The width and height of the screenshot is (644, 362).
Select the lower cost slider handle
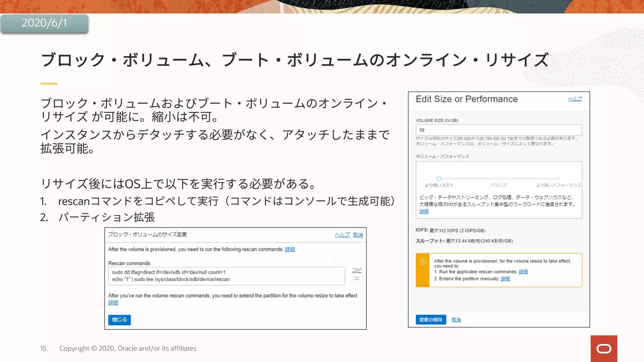(x=439, y=178)
